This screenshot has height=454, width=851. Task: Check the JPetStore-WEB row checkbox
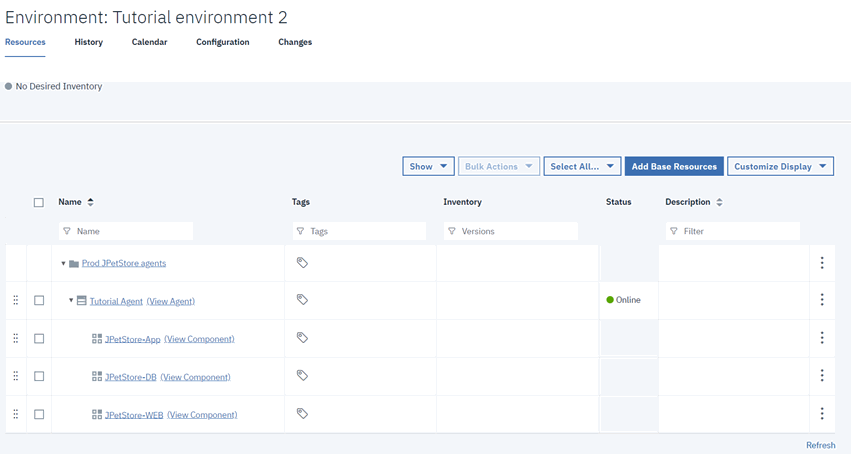click(x=39, y=414)
